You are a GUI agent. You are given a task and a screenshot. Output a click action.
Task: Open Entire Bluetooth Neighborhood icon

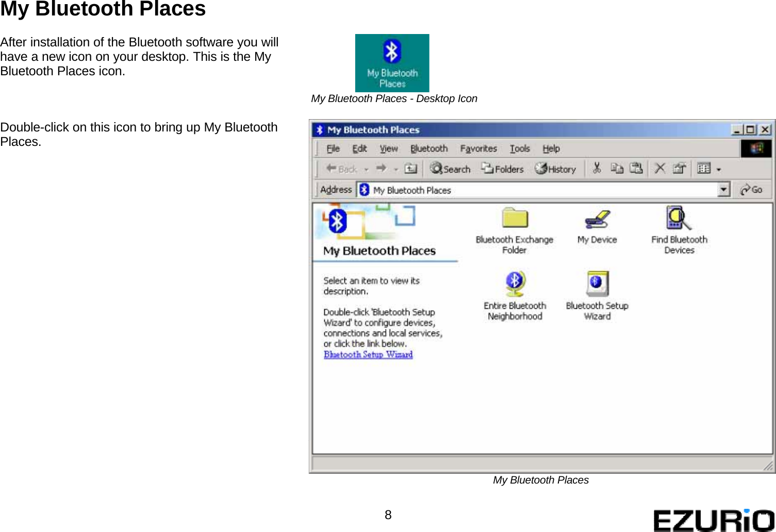(x=515, y=296)
